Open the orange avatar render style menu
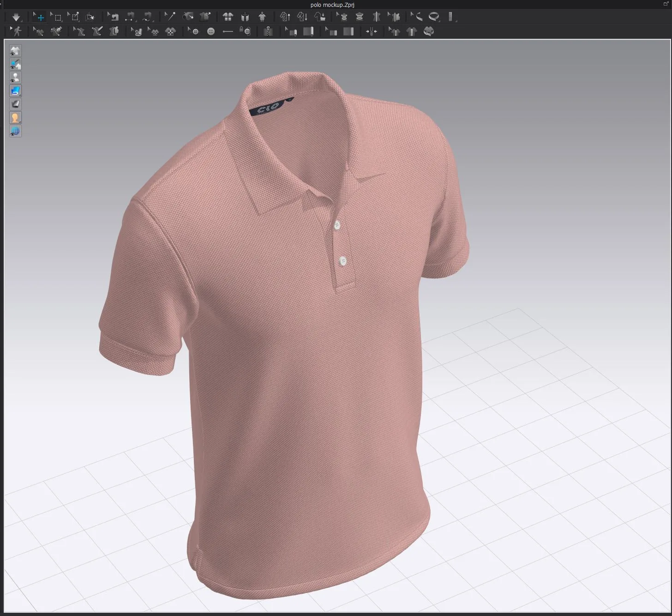672x616 pixels. point(15,118)
